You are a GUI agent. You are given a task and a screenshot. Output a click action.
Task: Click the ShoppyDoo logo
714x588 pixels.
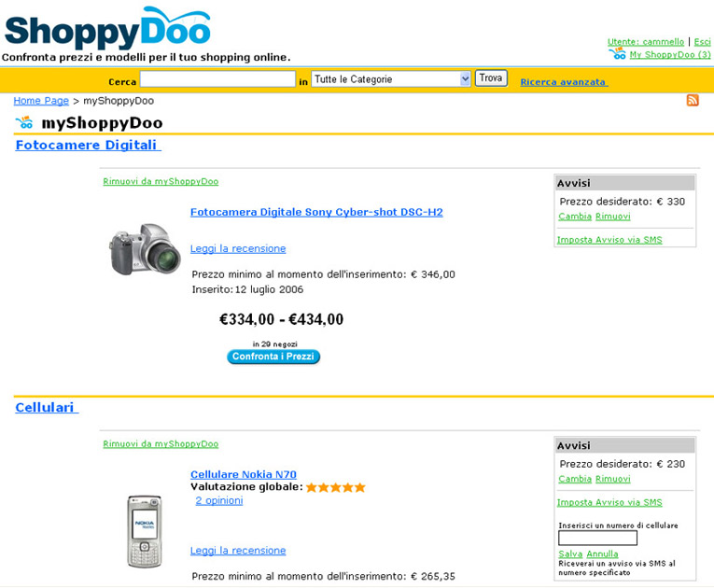107,28
